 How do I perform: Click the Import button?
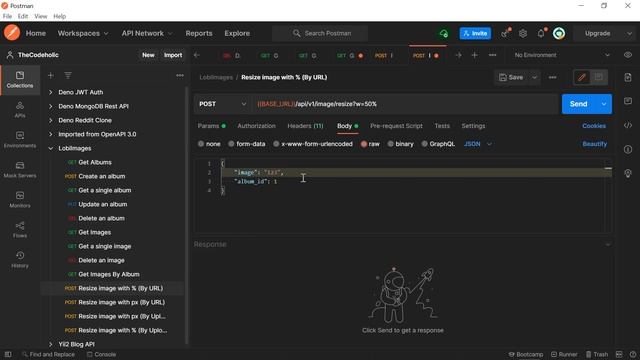tap(173, 55)
